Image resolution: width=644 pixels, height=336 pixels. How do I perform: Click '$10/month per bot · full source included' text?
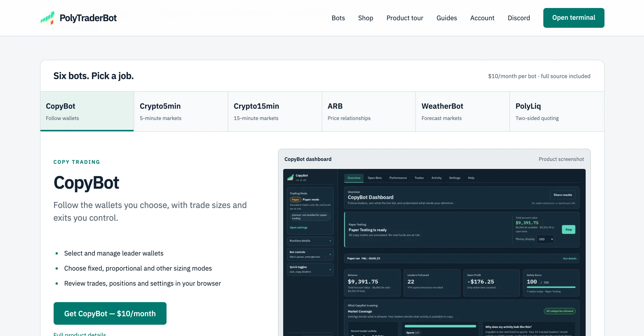(x=539, y=76)
